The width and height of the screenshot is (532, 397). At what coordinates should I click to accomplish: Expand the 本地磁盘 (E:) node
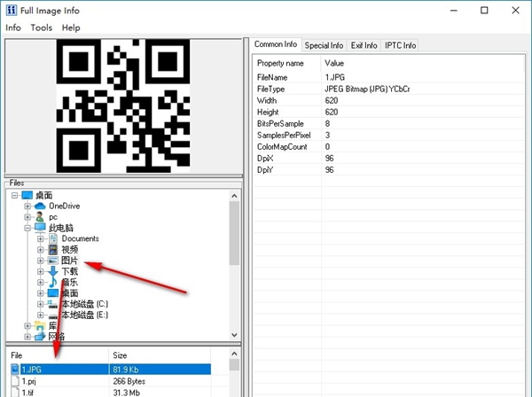tap(41, 315)
